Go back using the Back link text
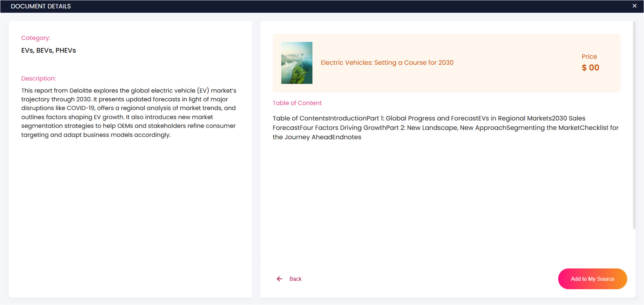 [295, 279]
